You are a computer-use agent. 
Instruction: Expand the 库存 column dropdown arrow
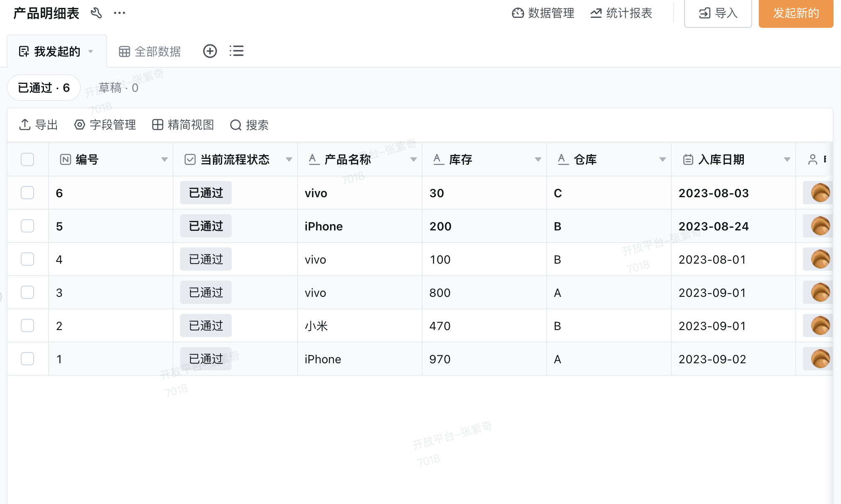(538, 159)
